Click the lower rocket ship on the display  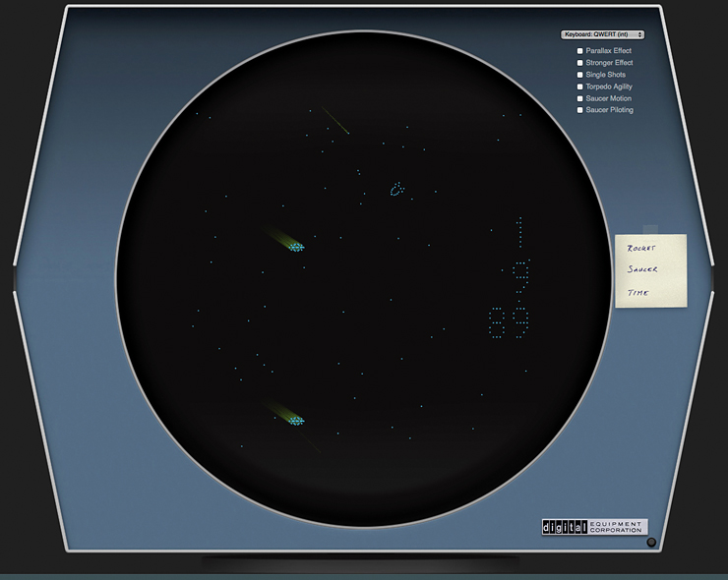pyautogui.click(x=296, y=421)
